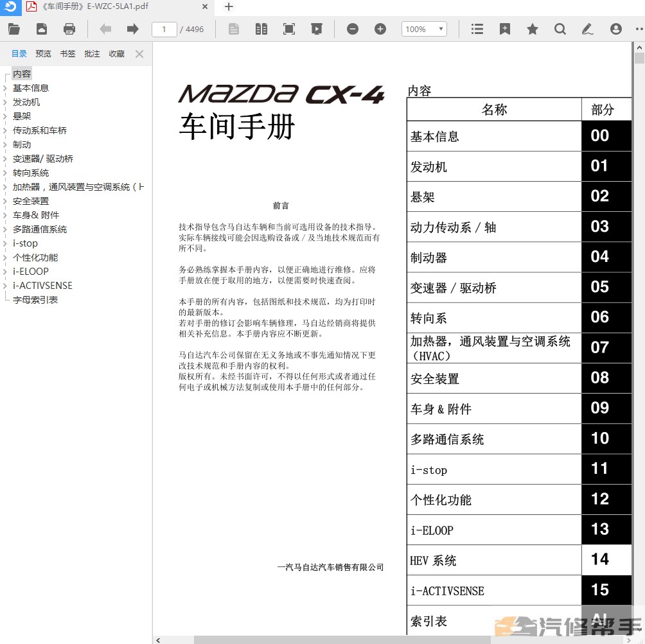The image size is (645, 644).
Task: Open the zoom level 100% dropdown
Action: pyautogui.click(x=424, y=29)
